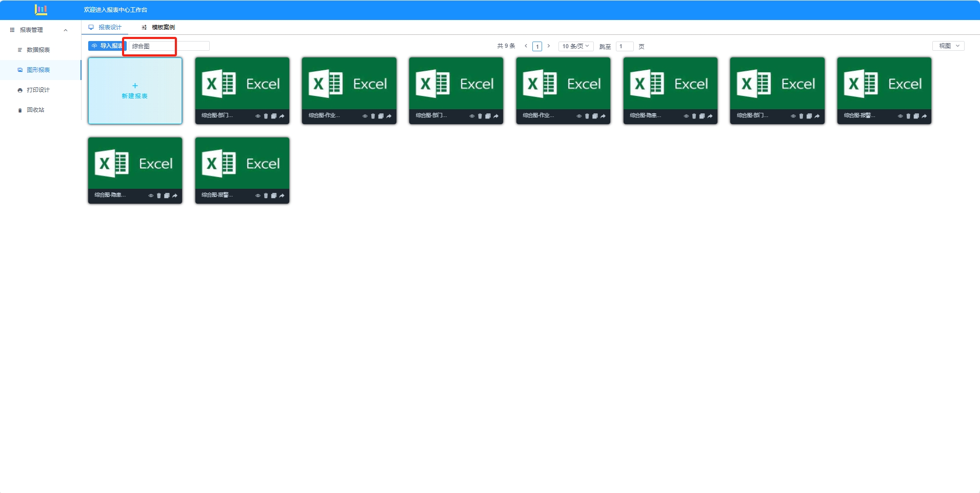
Task: Share the second-row 综合图-隐患 report card
Action: 175,195
